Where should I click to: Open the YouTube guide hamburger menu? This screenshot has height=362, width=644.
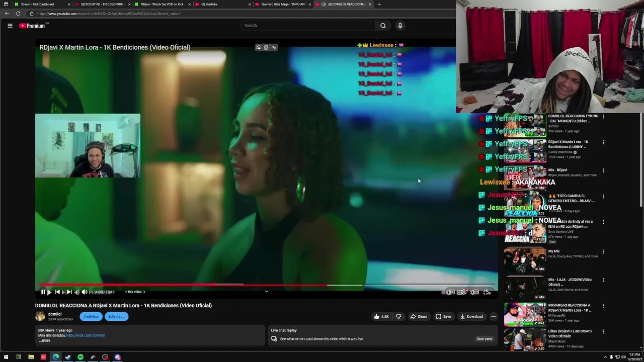[10, 26]
